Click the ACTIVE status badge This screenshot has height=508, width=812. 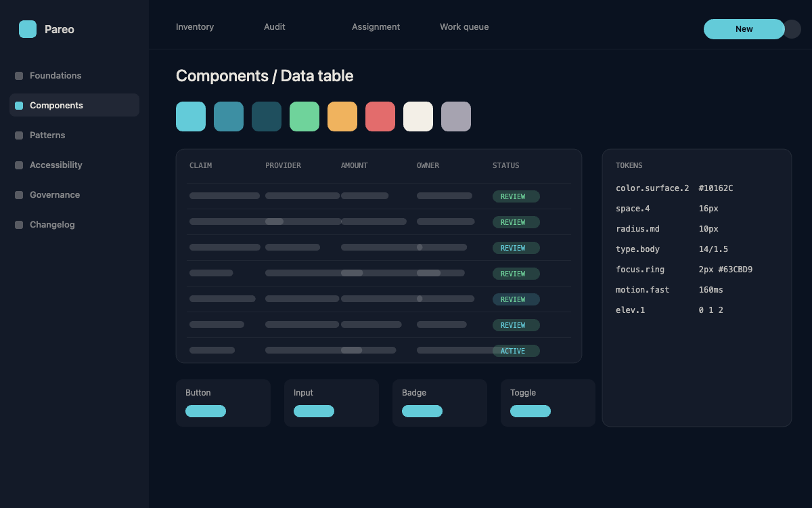[x=516, y=351]
